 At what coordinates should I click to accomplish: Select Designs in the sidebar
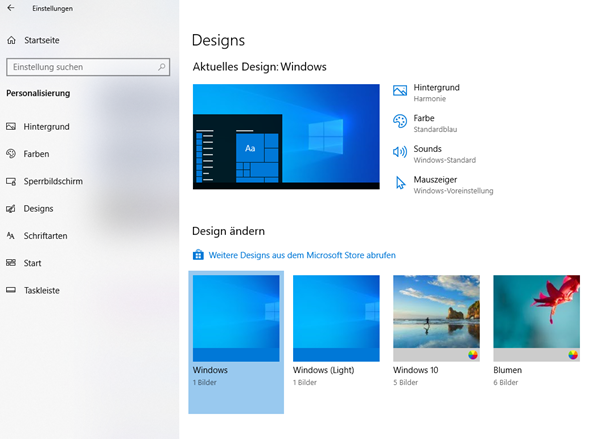(38, 209)
